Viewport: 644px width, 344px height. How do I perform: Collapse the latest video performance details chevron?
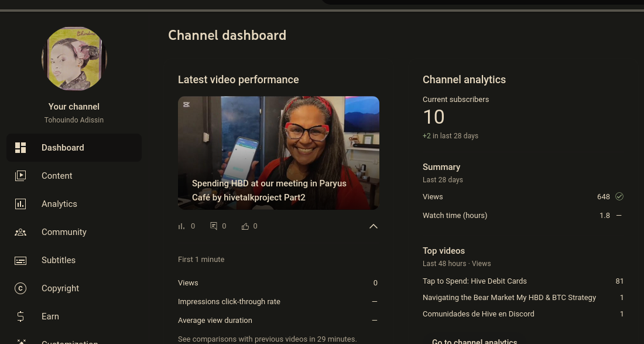click(374, 226)
